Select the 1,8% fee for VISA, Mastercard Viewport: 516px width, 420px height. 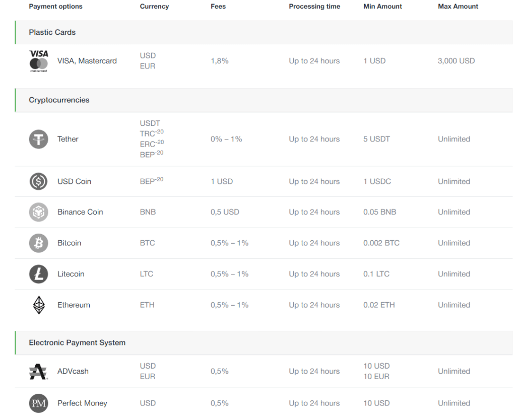220,61
